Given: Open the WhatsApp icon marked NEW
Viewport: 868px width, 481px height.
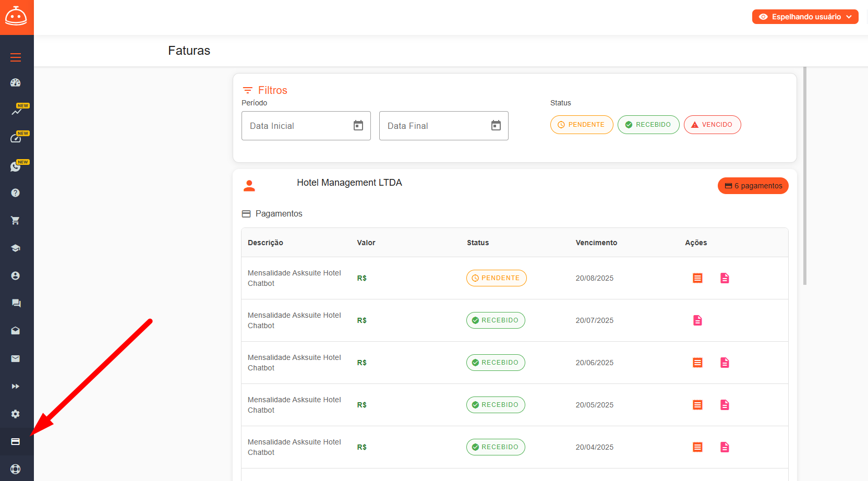Looking at the screenshot, I should (16, 166).
